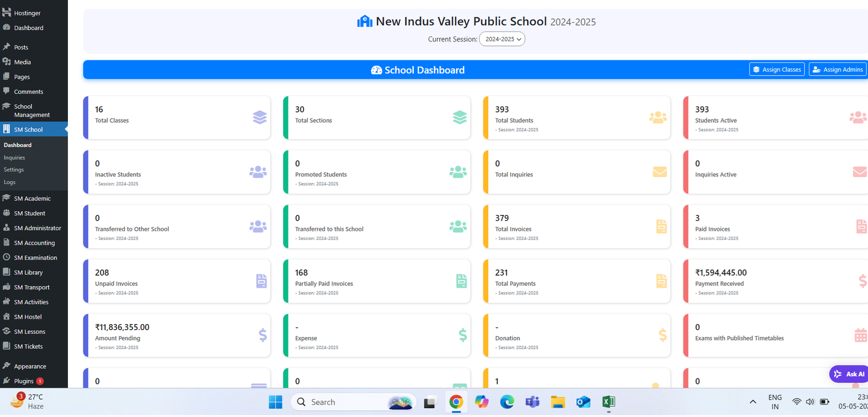This screenshot has width=868, height=417.
Task: Click the Total Invoices document icon
Action: pos(661,226)
